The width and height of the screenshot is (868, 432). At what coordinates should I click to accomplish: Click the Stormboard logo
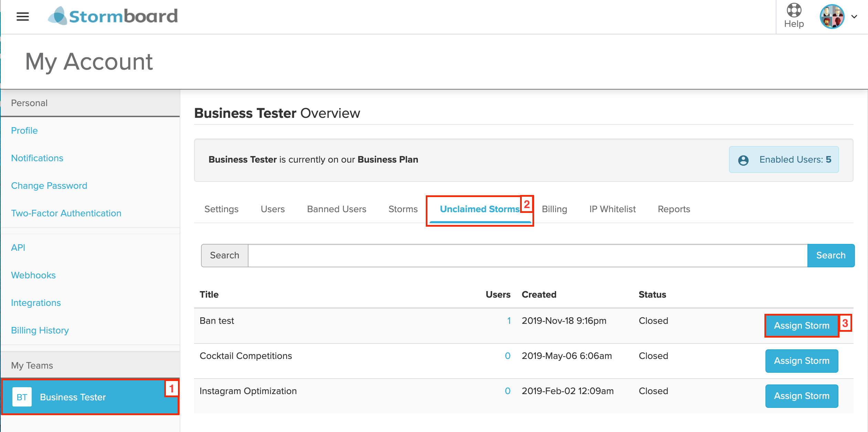pos(113,16)
